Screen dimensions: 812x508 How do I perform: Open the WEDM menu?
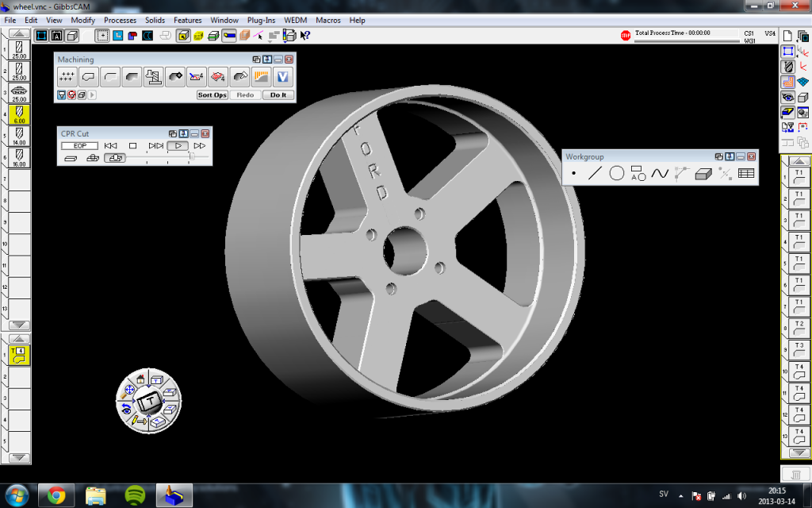296,20
